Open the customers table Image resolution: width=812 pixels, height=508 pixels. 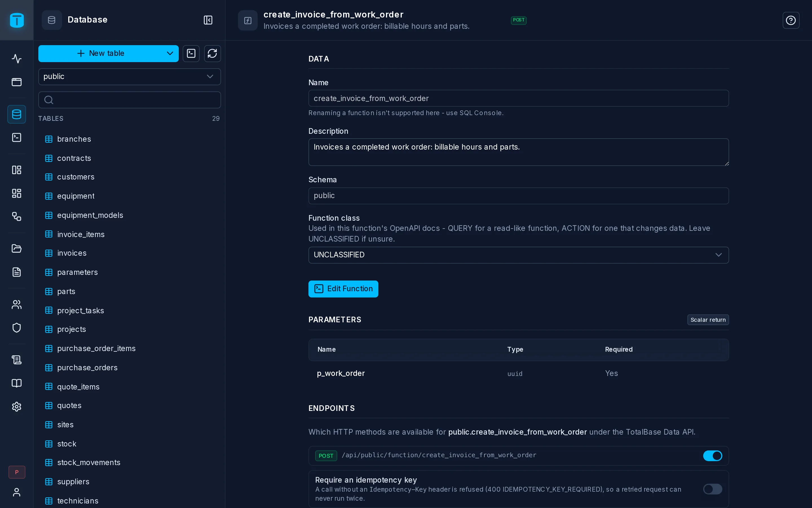point(129,177)
